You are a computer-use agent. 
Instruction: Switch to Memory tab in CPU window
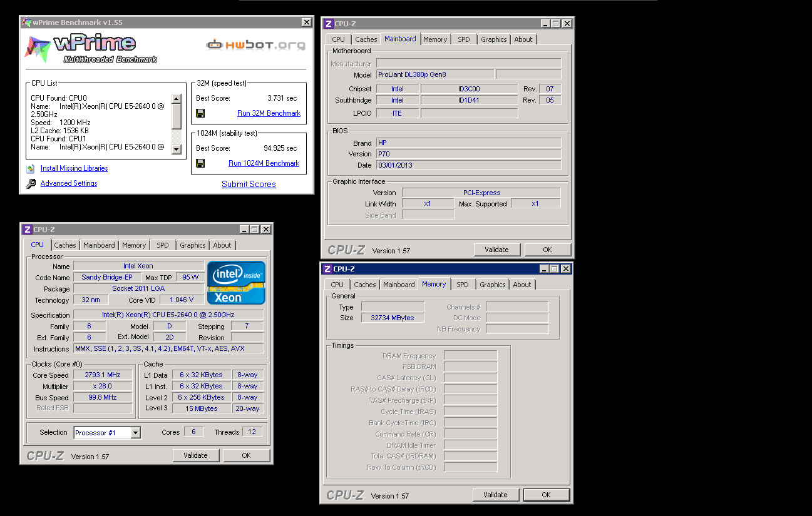pyautogui.click(x=134, y=245)
